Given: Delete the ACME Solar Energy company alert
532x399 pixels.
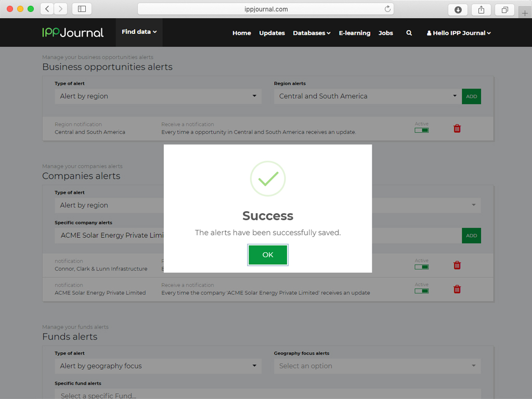Looking at the screenshot, I should [x=457, y=289].
